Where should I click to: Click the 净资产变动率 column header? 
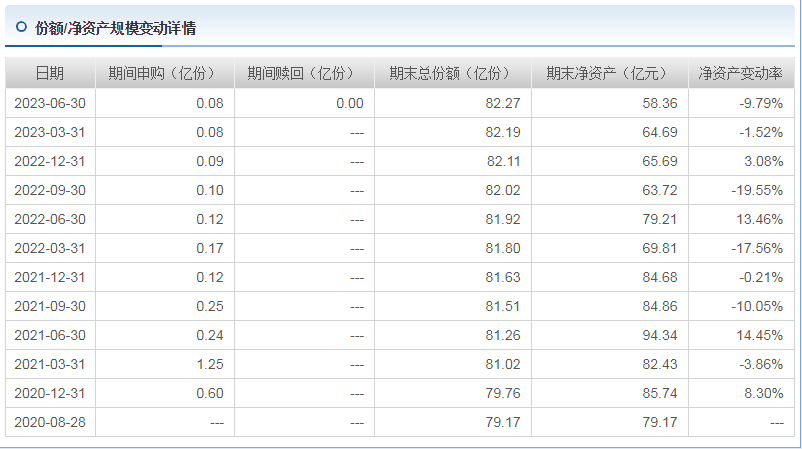click(x=741, y=74)
